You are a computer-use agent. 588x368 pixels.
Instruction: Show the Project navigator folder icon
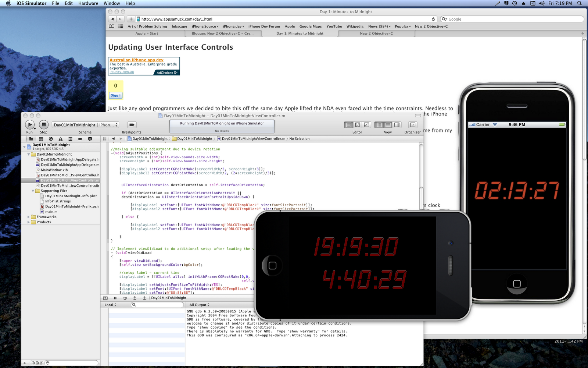31,139
